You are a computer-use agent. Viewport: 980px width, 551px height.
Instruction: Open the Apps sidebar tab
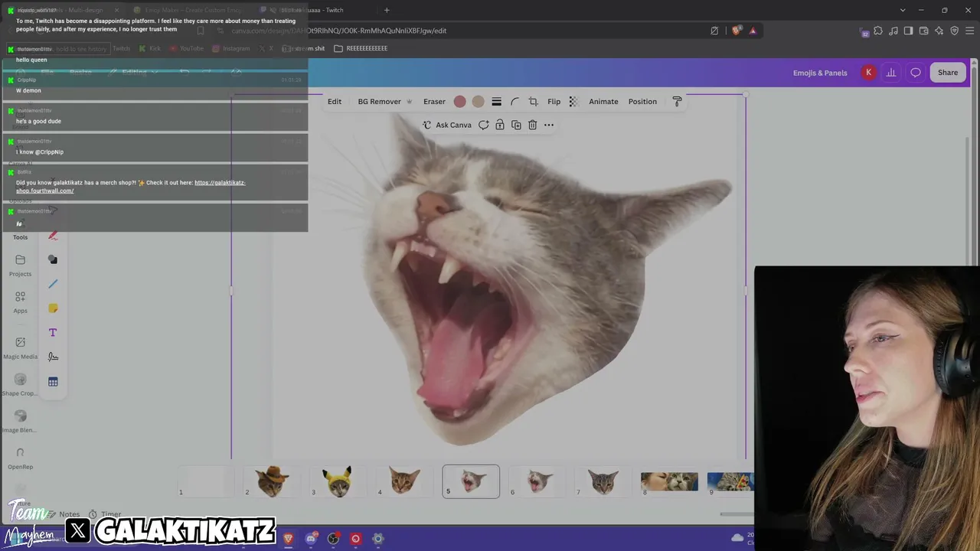point(20,302)
